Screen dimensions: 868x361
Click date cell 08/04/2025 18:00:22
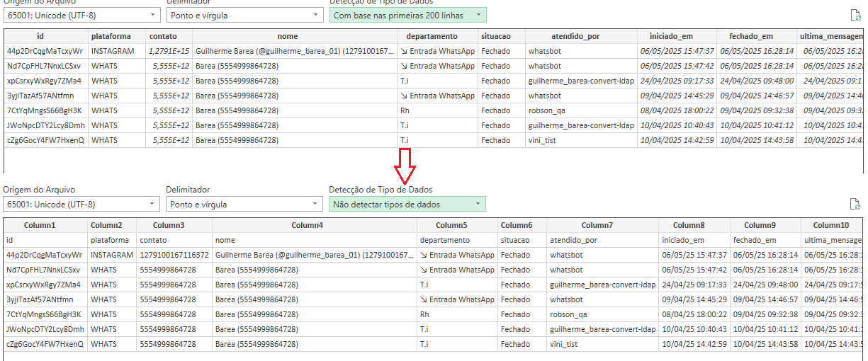pos(677,110)
